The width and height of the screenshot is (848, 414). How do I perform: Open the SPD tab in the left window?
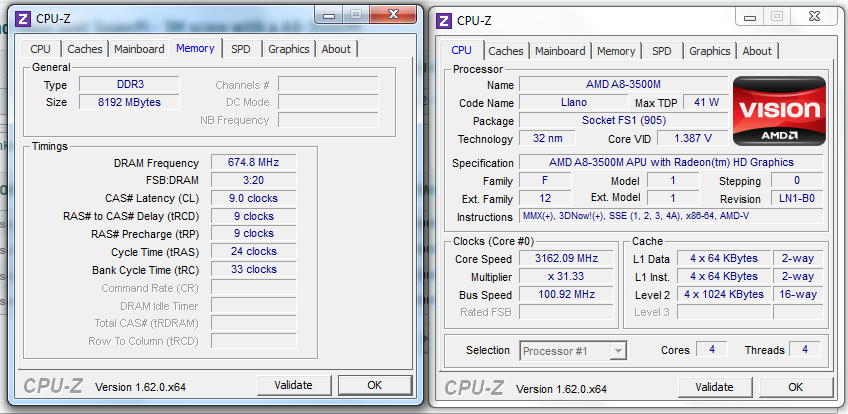(x=241, y=49)
